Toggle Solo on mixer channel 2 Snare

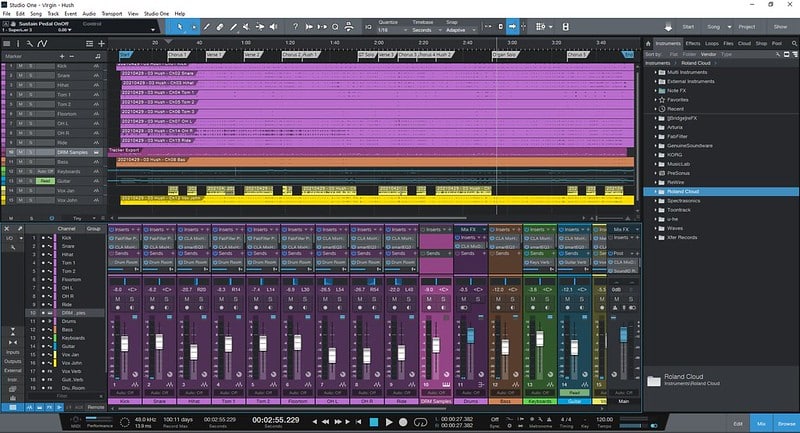pos(166,299)
